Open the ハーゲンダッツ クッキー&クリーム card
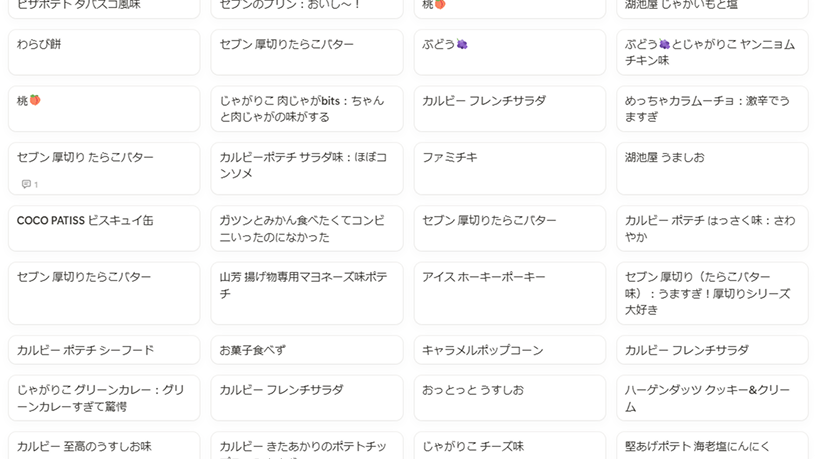This screenshot has width=816, height=459. tap(711, 398)
